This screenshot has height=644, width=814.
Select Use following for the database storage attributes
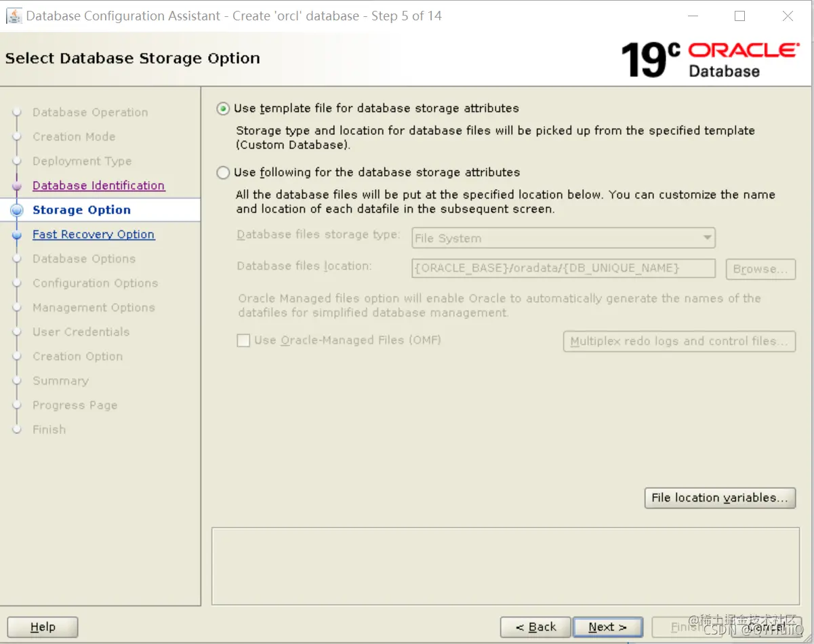[x=223, y=172]
